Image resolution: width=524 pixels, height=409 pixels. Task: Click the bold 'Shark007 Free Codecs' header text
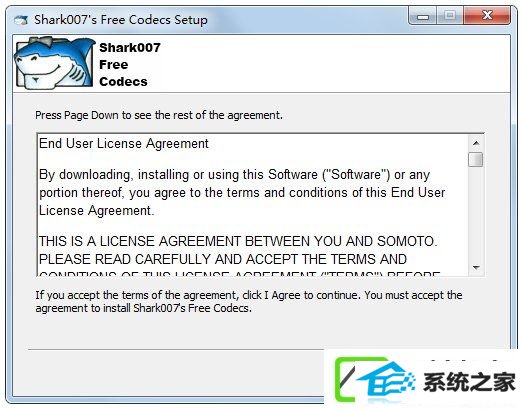[130, 64]
